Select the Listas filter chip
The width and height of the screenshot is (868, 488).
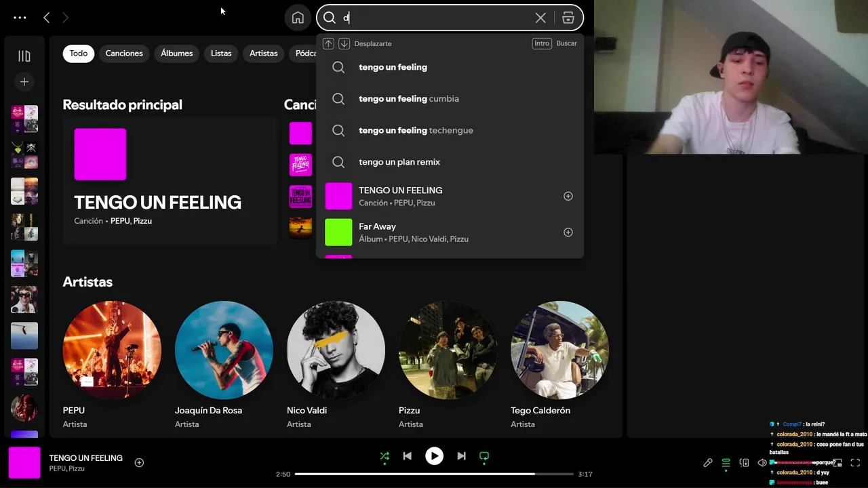tap(221, 54)
